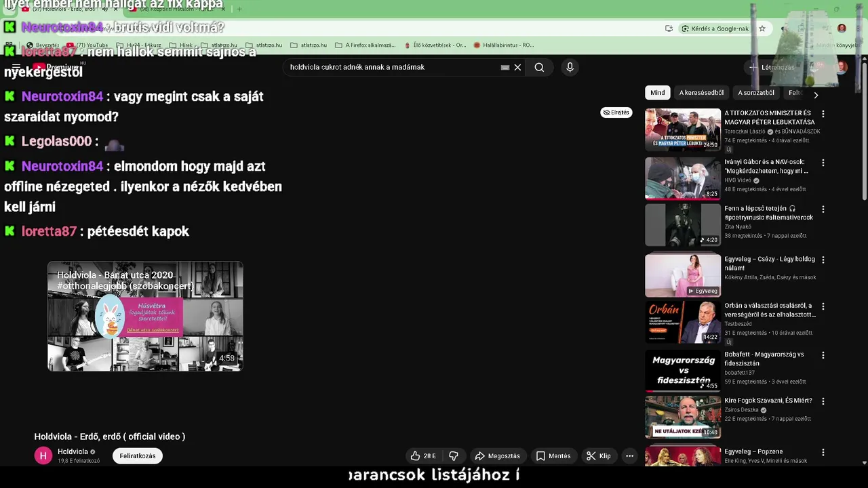Switch to the Holdviola - Erdő browser tab

[68, 9]
